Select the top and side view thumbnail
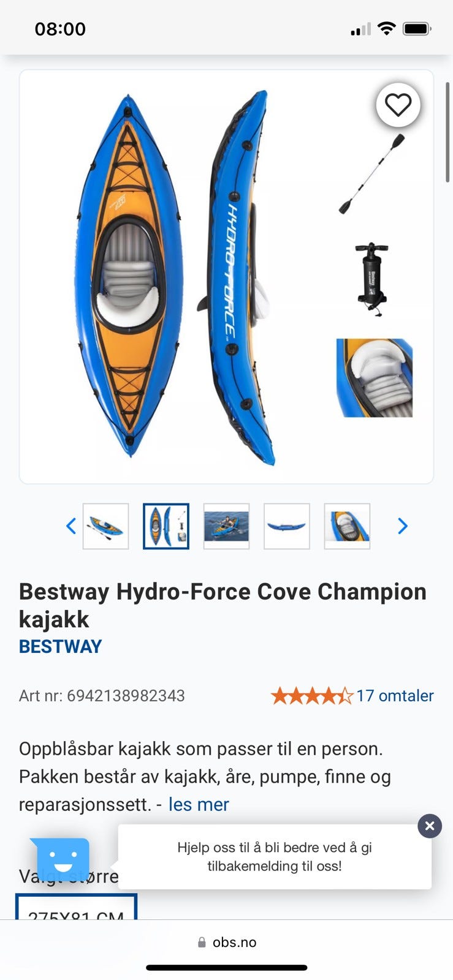453x980 pixels. click(x=166, y=526)
